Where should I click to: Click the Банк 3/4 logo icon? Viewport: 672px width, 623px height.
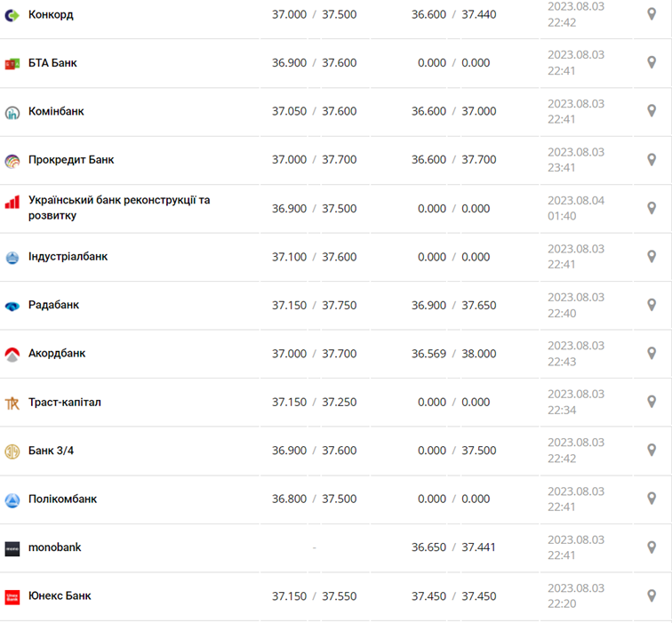pos(12,451)
